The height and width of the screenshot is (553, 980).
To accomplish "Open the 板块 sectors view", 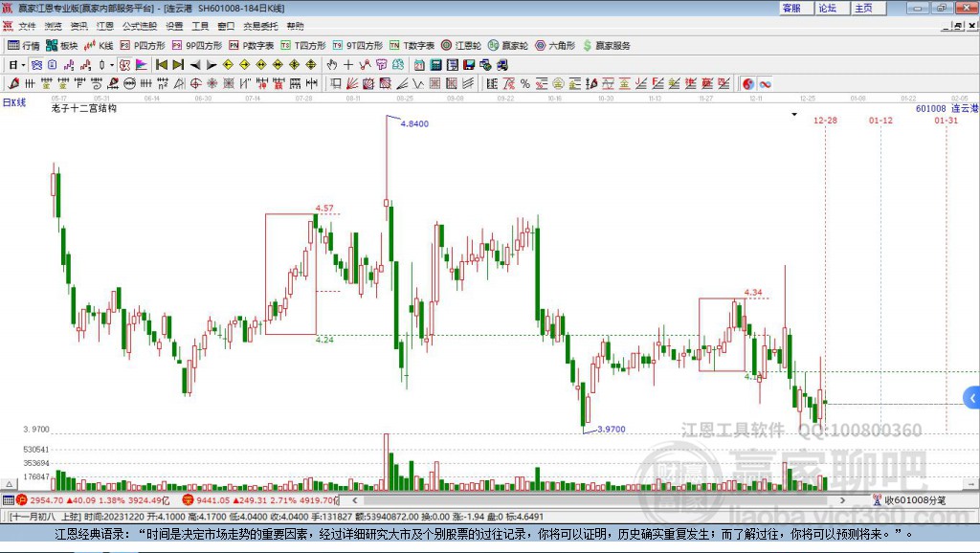I will coord(62,46).
